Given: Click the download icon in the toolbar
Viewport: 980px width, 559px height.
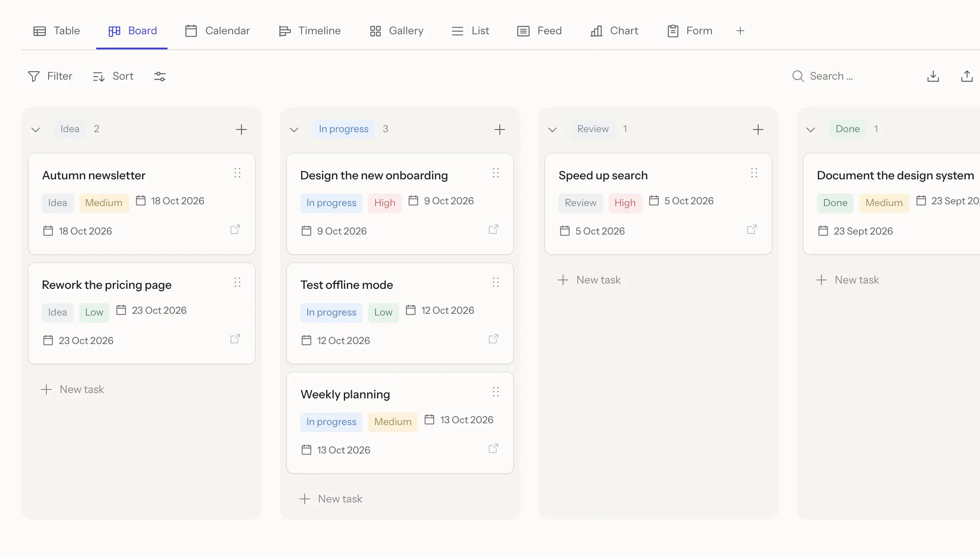Looking at the screenshot, I should click(933, 77).
